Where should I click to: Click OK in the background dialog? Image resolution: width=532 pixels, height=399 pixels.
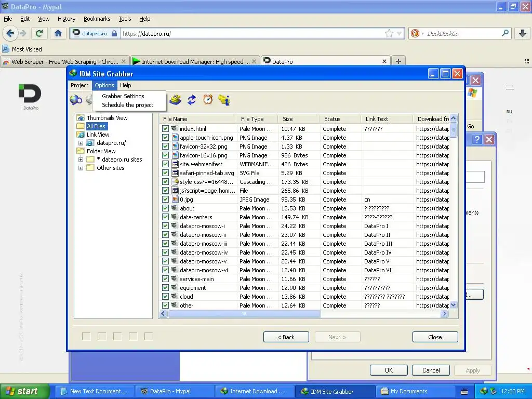[x=389, y=370]
